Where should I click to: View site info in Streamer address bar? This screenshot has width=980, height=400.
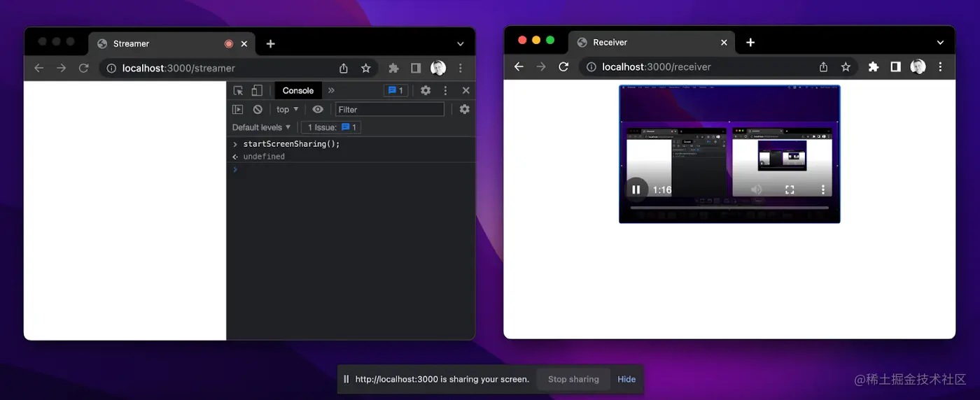[x=110, y=68]
